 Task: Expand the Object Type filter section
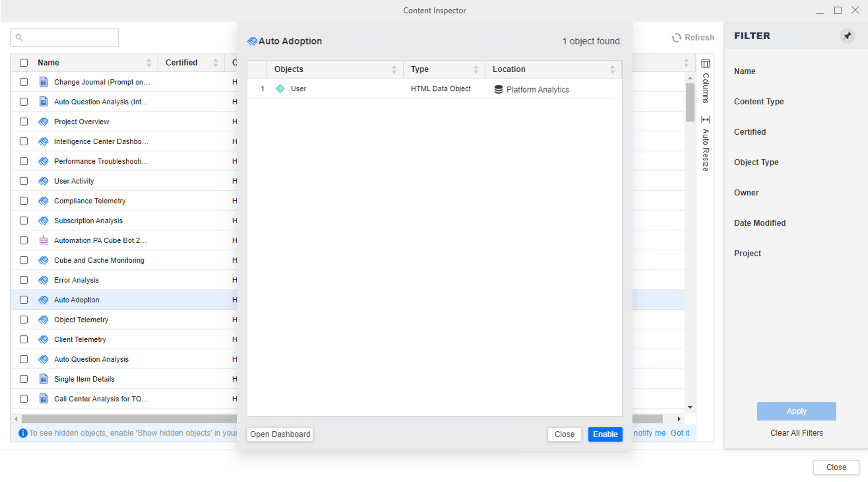pos(756,162)
